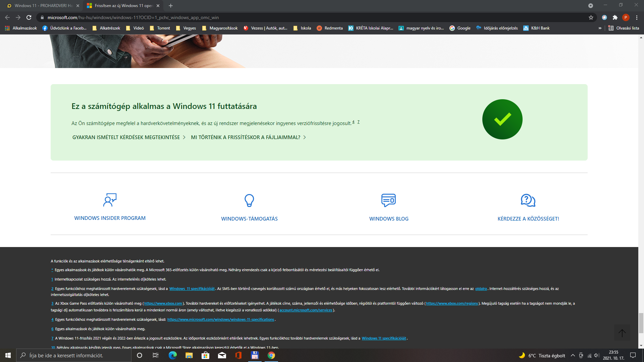The height and width of the screenshot is (362, 644).
Task: Click the browser forward arrow
Action: 18,17
